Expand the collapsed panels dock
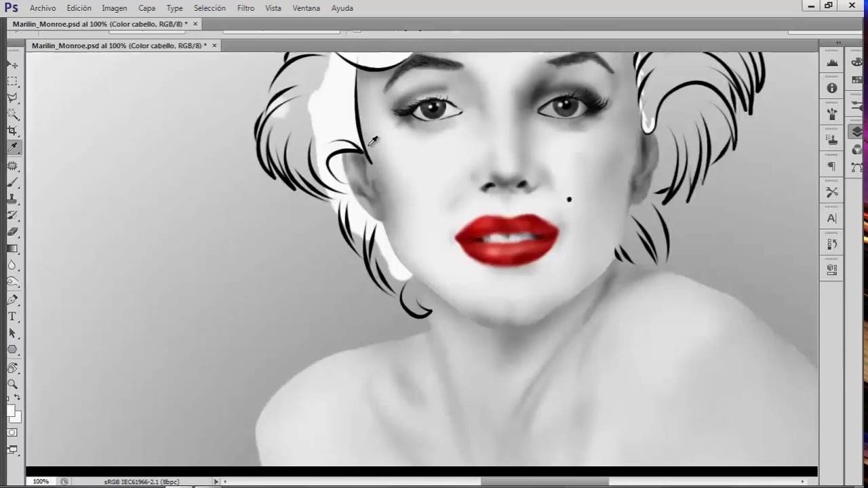Image resolution: width=868 pixels, height=488 pixels. pos(838,43)
